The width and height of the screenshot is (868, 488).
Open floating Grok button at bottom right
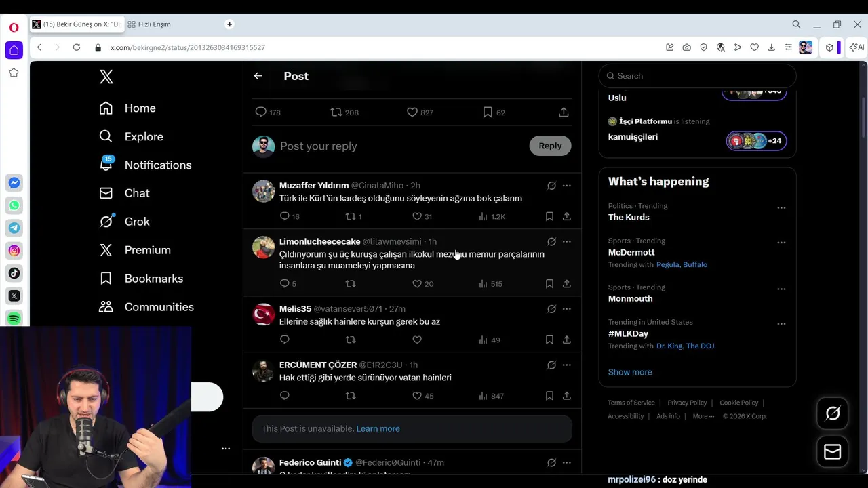(x=833, y=413)
